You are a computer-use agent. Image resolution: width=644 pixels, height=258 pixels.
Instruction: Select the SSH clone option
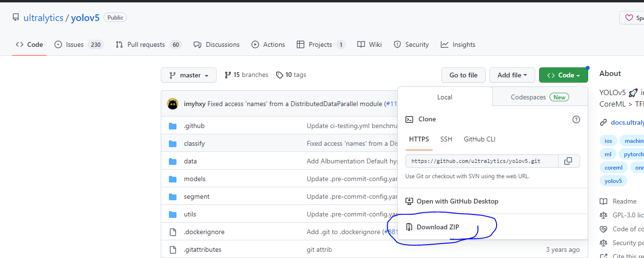coord(446,139)
